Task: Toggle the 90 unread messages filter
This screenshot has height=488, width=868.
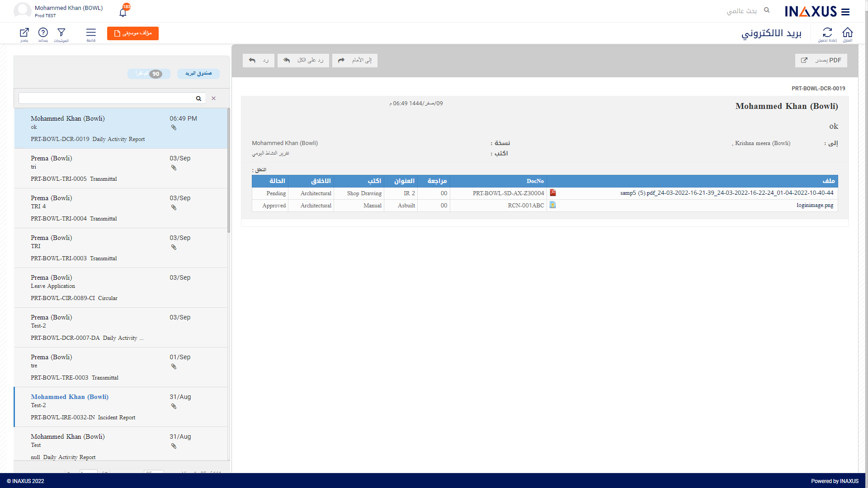Action: pos(149,74)
